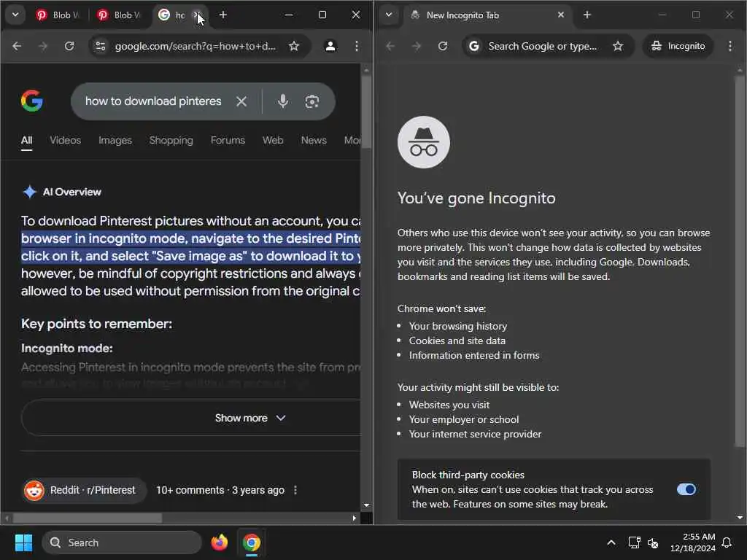
Task: Click 'You've gone Incognito' heading
Action: click(x=476, y=198)
